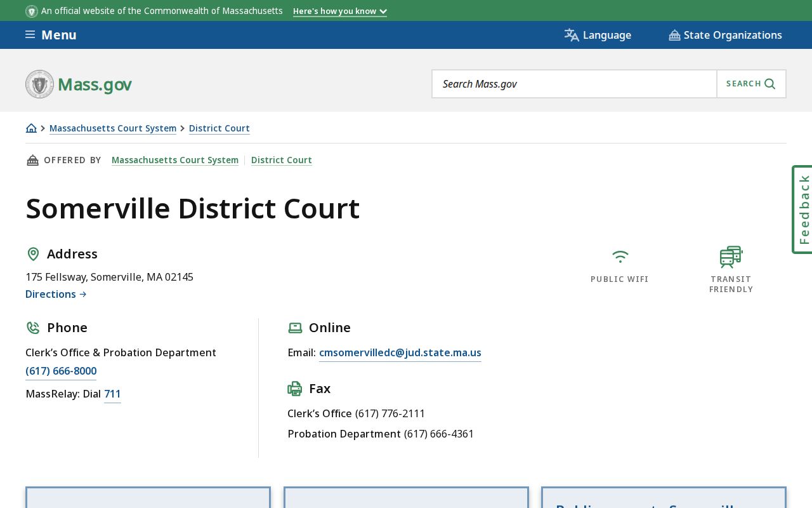Screen dimensions: 812x508
Task: Click the Mass.gov seal logo
Action: tap(39, 84)
